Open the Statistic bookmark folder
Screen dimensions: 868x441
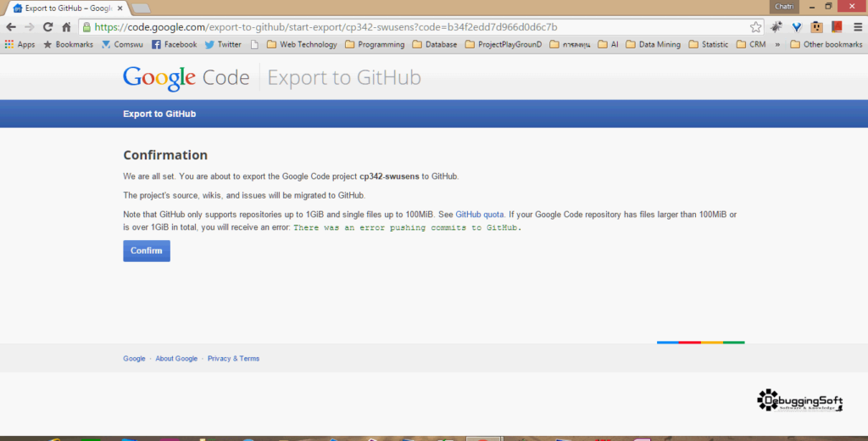click(709, 44)
